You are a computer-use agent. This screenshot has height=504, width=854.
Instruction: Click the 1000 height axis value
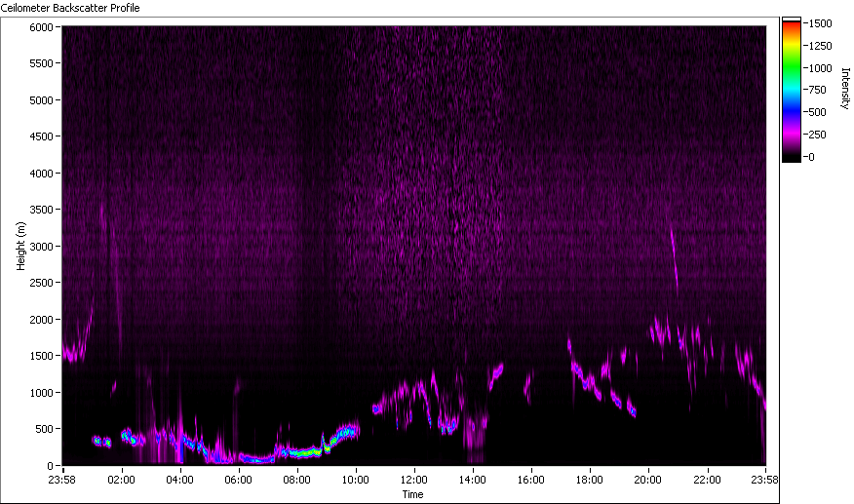(41, 392)
